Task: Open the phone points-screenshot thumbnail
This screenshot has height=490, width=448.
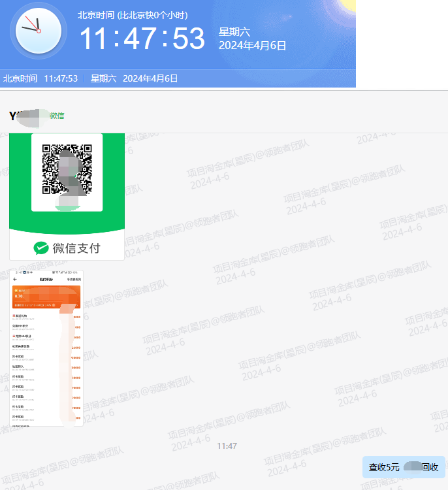Action: 46,348
